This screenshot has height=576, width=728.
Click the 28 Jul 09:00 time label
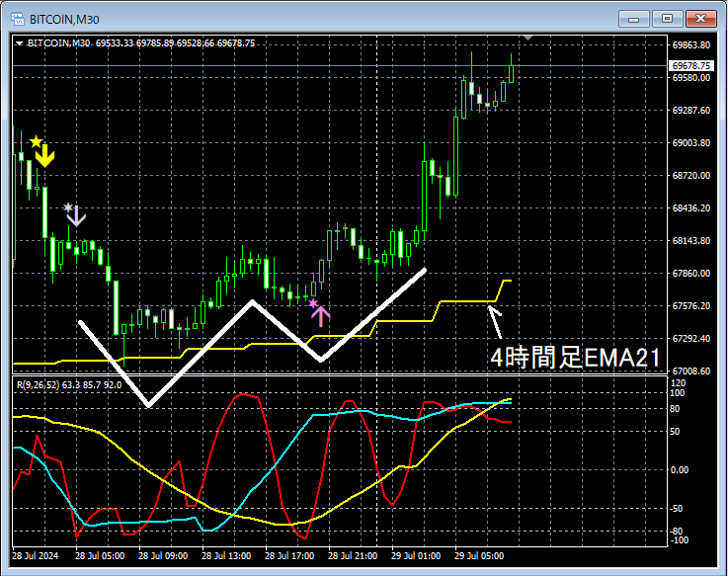[x=163, y=555]
